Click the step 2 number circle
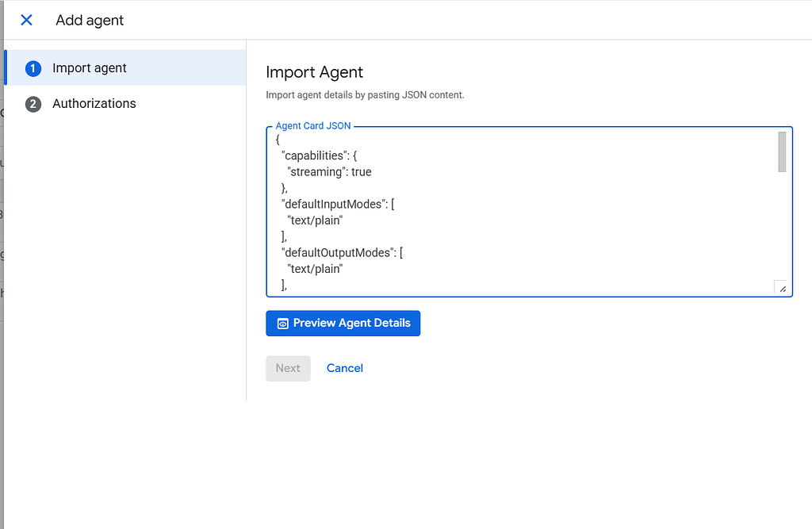This screenshot has height=529, width=812. [x=33, y=104]
